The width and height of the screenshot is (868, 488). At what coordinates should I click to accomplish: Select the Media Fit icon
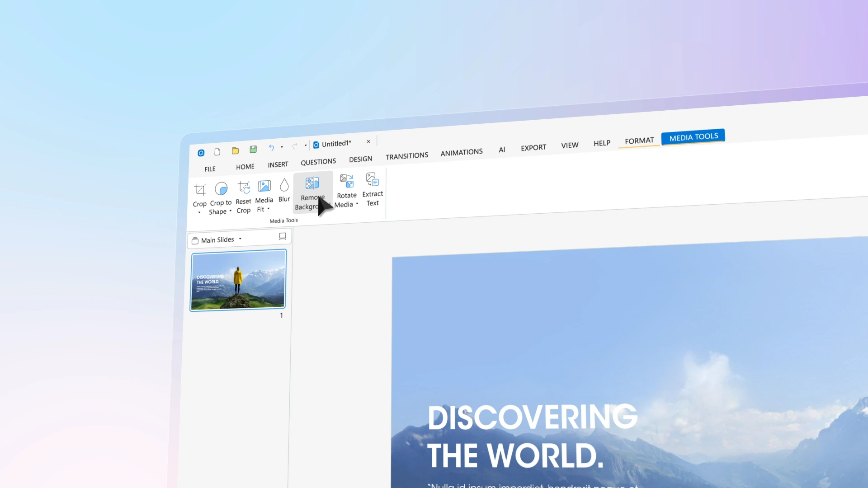pyautogui.click(x=264, y=186)
